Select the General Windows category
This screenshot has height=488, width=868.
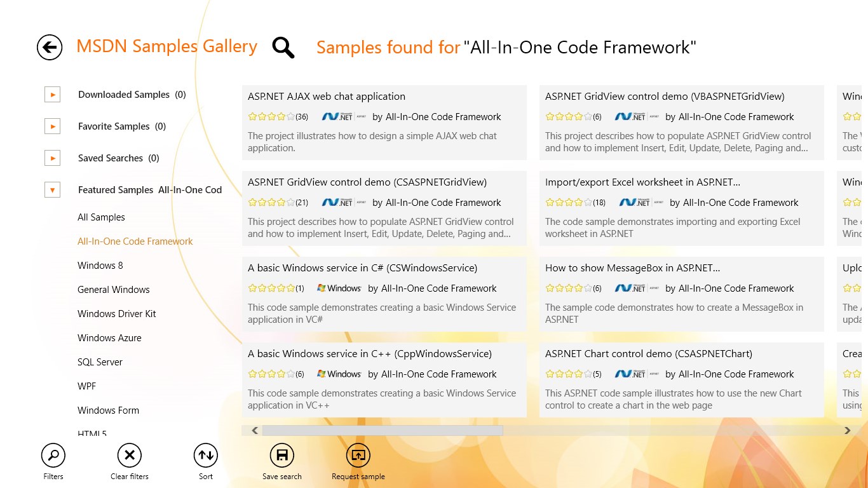click(x=114, y=290)
